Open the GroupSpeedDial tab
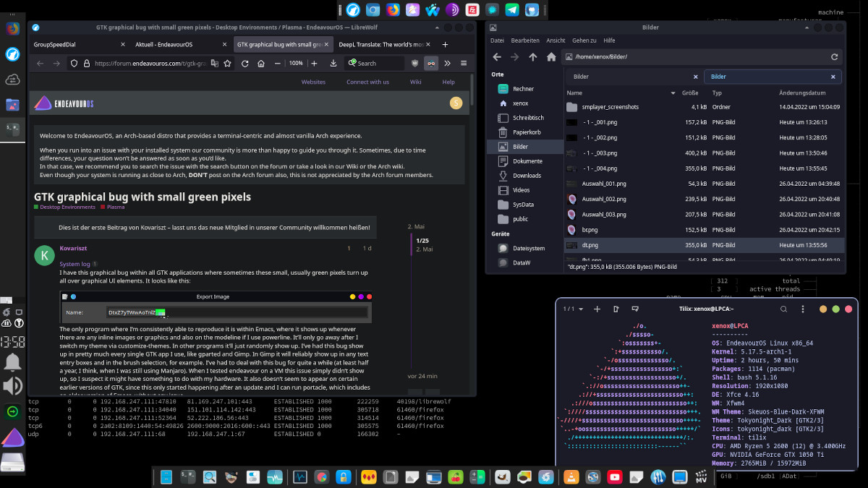 [78, 44]
